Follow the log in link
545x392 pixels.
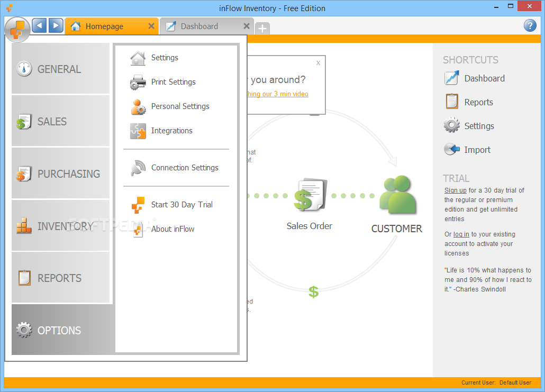tap(461, 234)
